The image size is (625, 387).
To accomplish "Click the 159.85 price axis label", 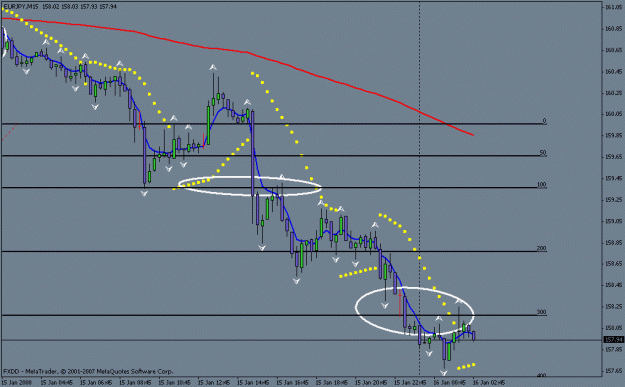I will [x=614, y=136].
